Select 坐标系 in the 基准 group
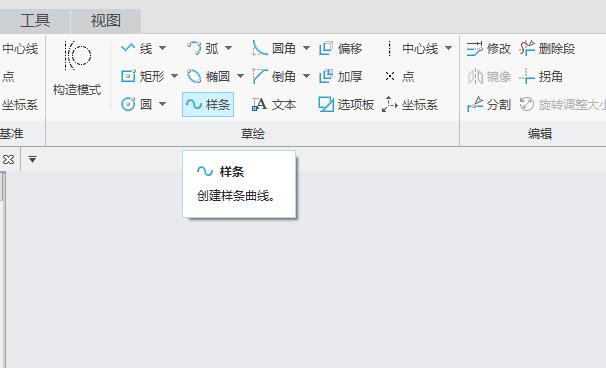 19,104
